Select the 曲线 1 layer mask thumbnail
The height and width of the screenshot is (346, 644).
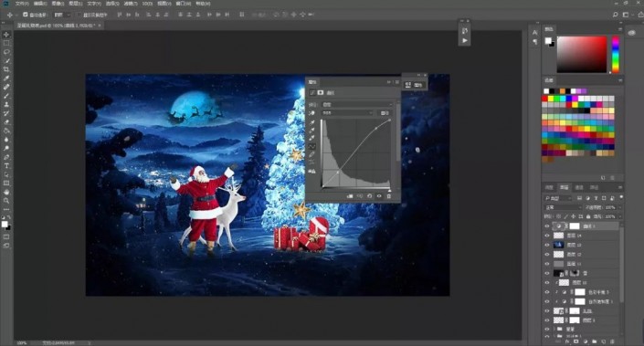[x=575, y=226]
